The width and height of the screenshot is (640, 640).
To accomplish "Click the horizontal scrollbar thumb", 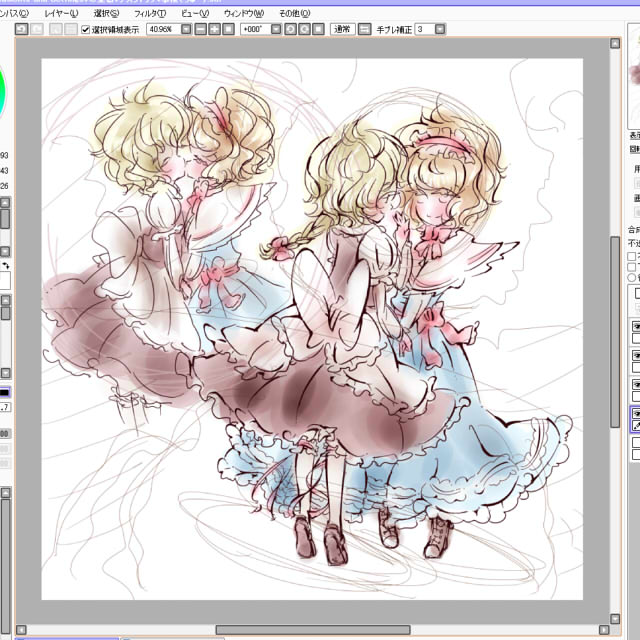I will pyautogui.click(x=313, y=630).
